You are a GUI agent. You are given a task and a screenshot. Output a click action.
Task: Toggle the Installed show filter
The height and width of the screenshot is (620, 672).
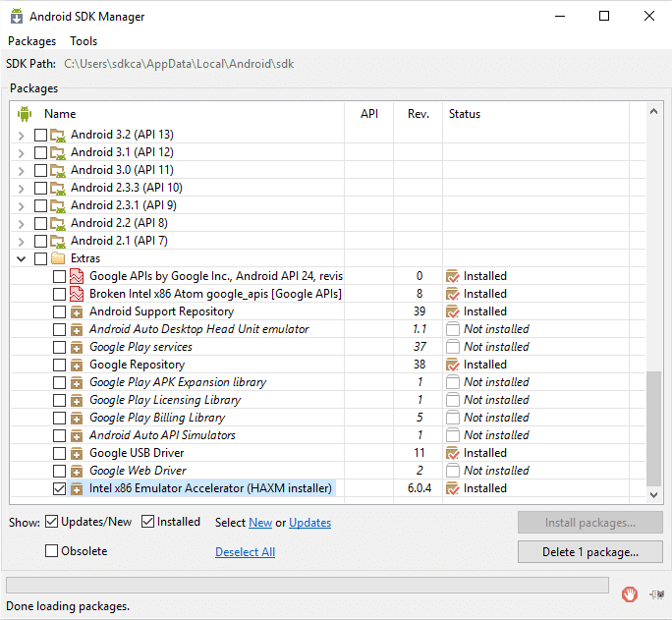[x=147, y=522]
